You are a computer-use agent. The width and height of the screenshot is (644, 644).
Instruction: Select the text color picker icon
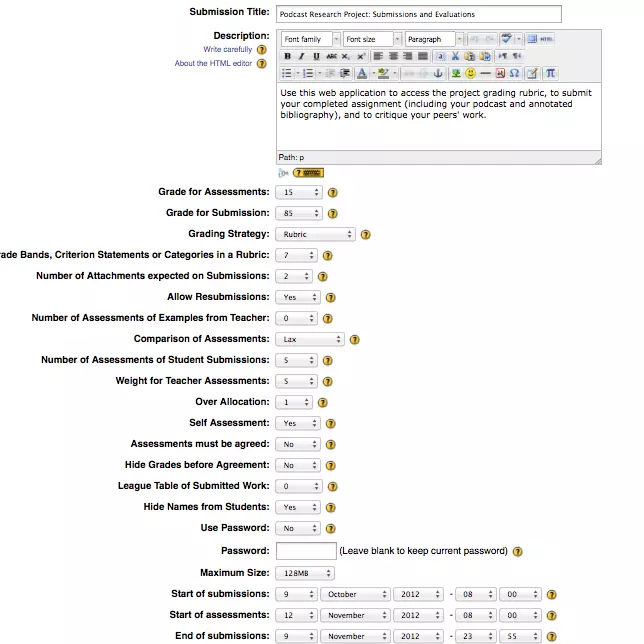(x=362, y=73)
